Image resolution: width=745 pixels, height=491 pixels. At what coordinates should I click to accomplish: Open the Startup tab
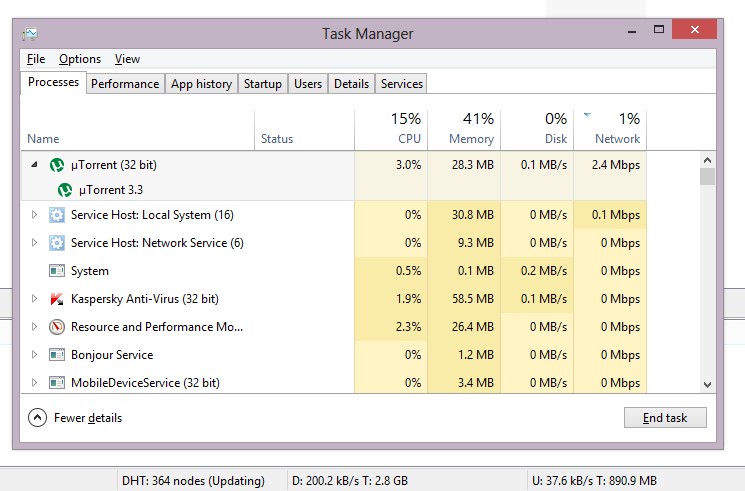[263, 84]
